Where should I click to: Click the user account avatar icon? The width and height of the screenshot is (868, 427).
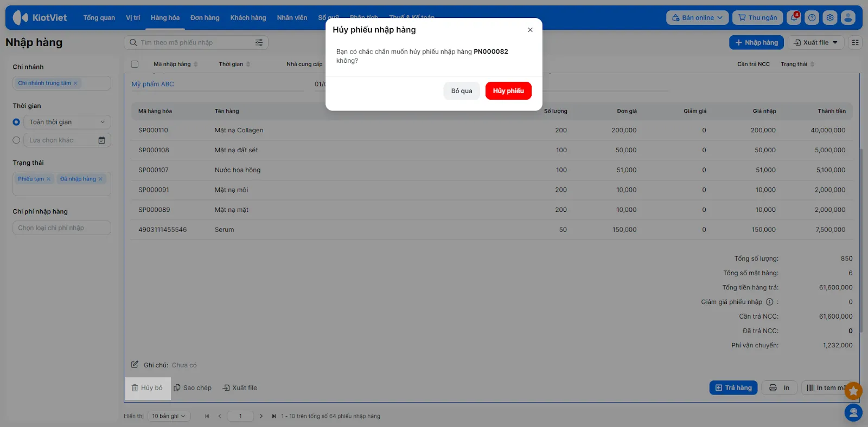click(x=848, y=18)
